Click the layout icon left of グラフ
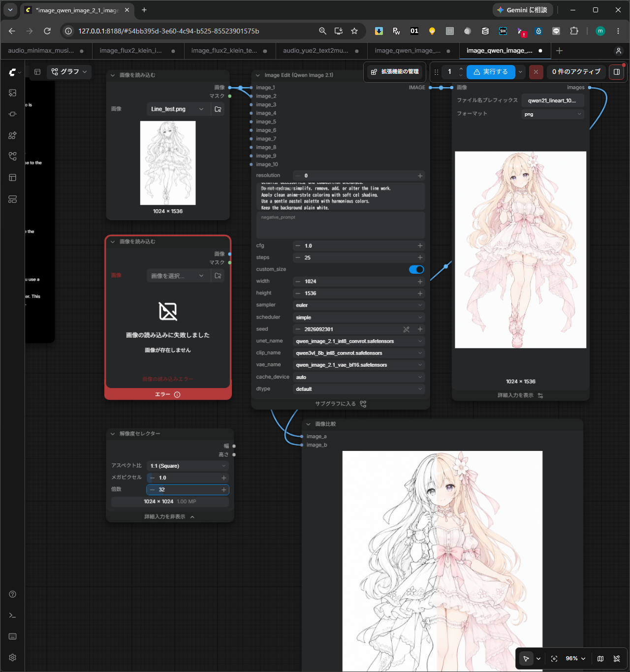Image resolution: width=630 pixels, height=672 pixels. 37,72
